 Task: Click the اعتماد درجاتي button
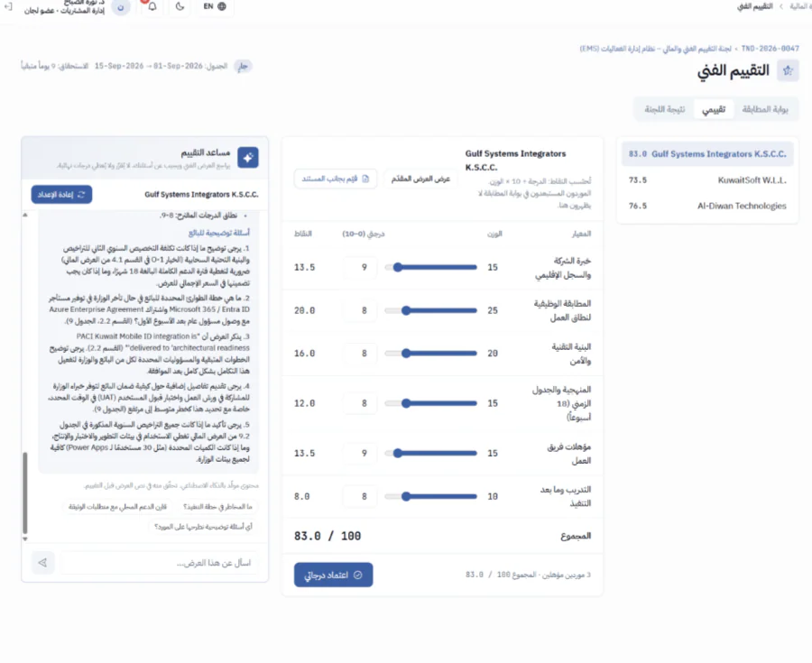[x=334, y=575]
